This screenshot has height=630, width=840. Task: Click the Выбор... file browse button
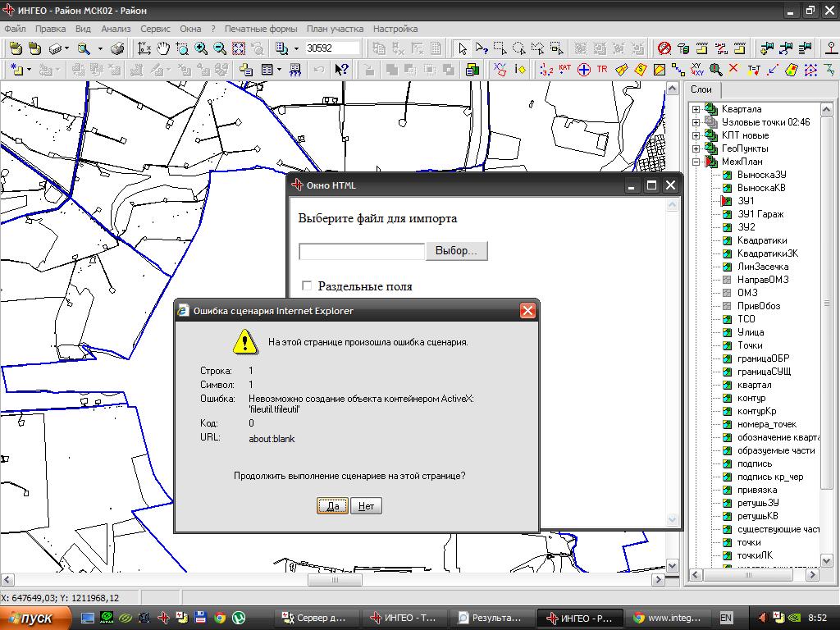[456, 251]
